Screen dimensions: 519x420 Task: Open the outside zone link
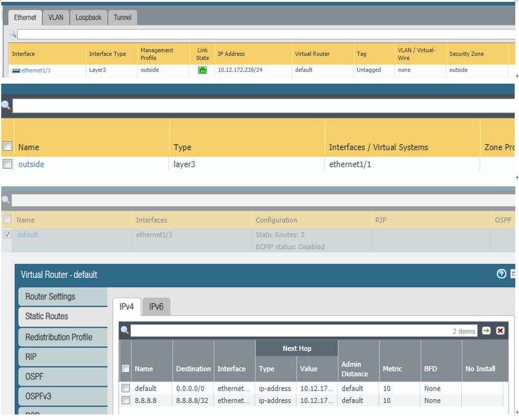tap(31, 164)
